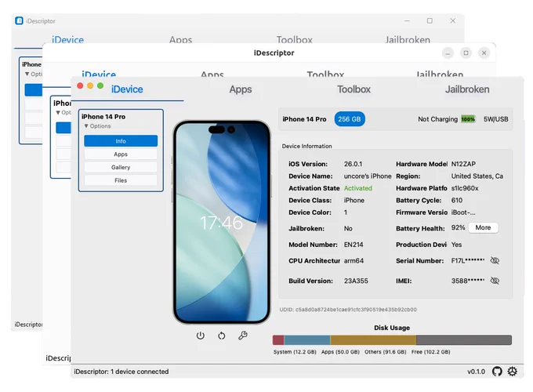Open the Toolbox tab in front window
533x392 pixels.
(354, 89)
